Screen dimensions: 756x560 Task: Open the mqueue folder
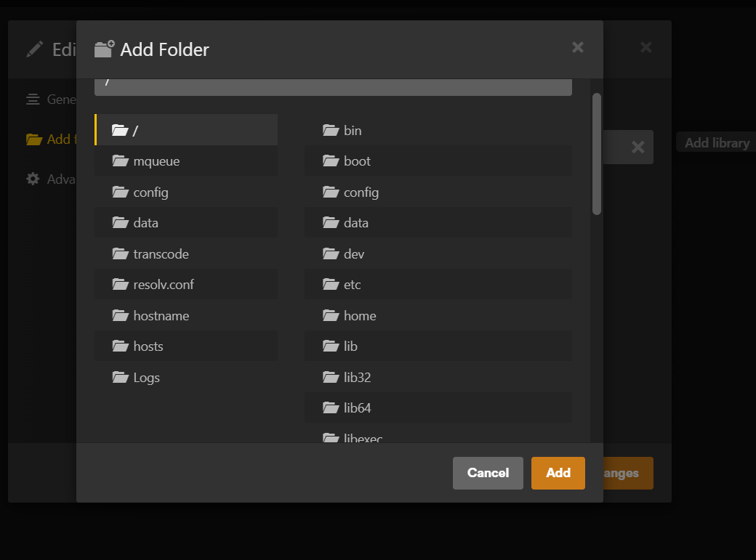(186, 161)
